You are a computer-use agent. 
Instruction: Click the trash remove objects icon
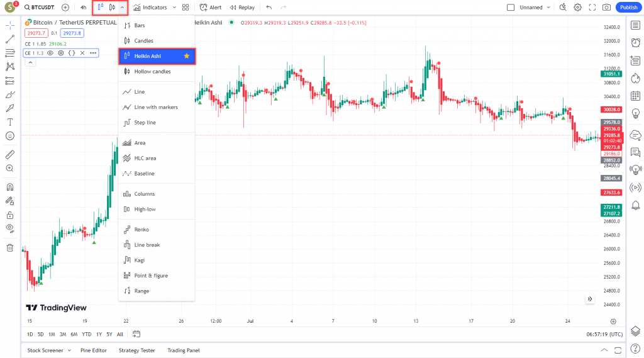(10, 248)
